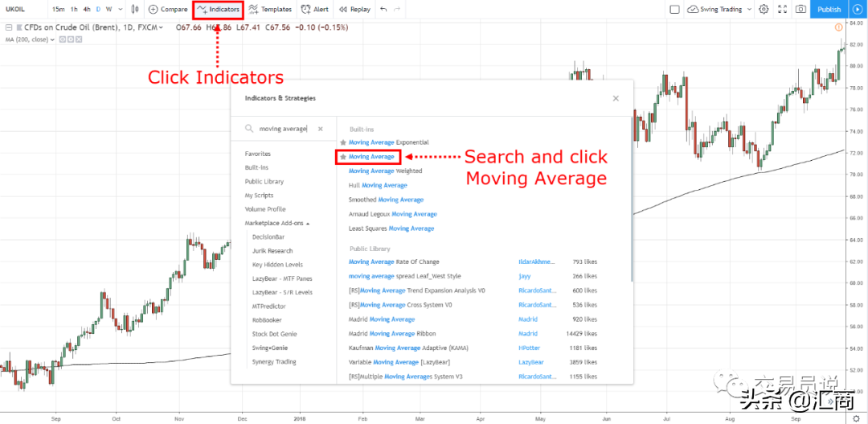The height and width of the screenshot is (424, 868).
Task: Open Madrid Moving Average Ribbon script
Action: point(392,334)
